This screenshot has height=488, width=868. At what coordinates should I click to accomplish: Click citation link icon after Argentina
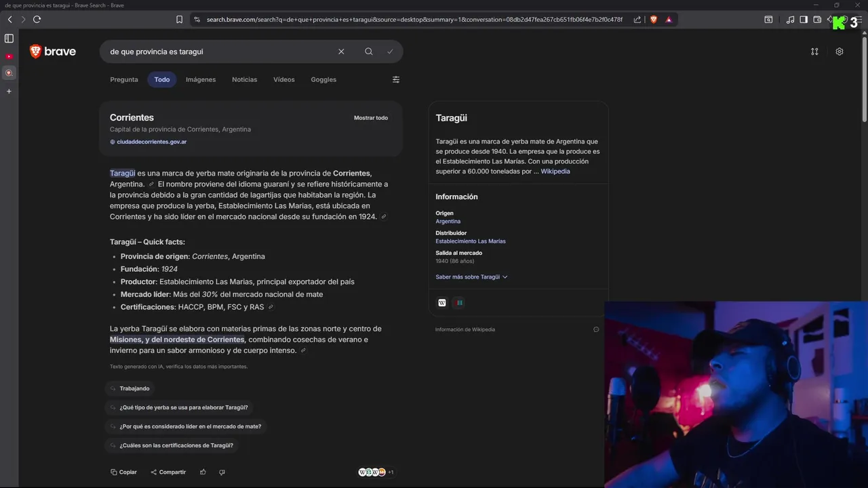tap(152, 184)
